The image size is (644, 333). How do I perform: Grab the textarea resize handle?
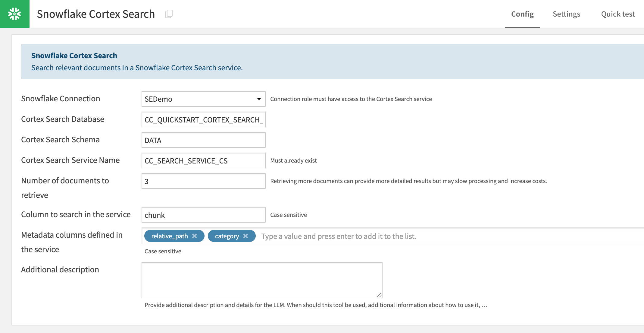379,295
